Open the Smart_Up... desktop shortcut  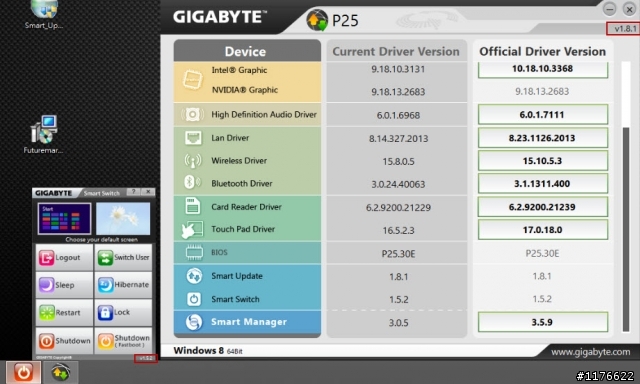(44, 15)
